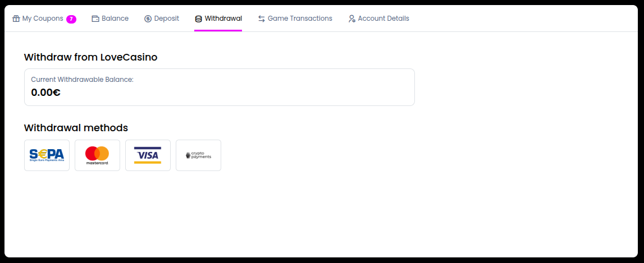Click the gift icon beside My Coupons
Screen dimensions: 644x263
[x=16, y=19]
